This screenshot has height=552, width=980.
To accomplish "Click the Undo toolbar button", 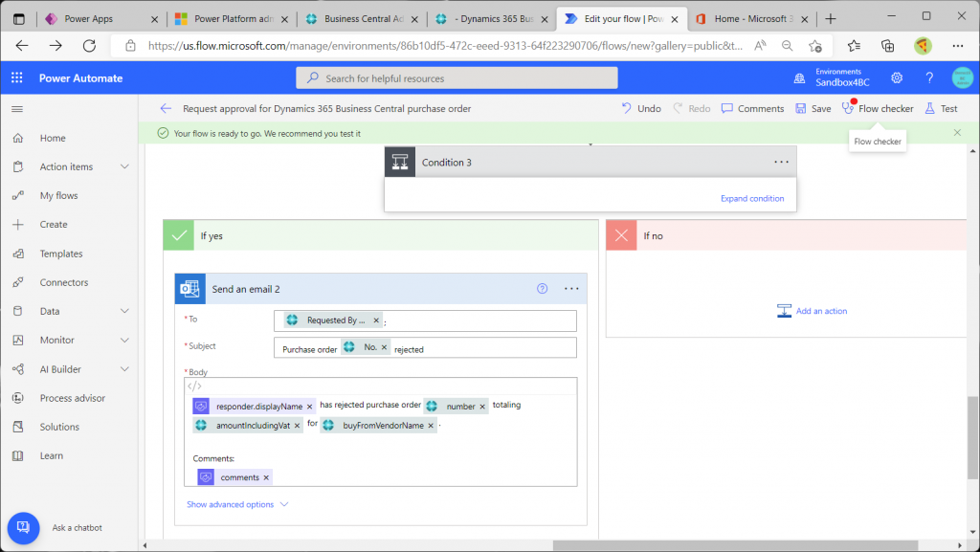I will click(x=640, y=109).
